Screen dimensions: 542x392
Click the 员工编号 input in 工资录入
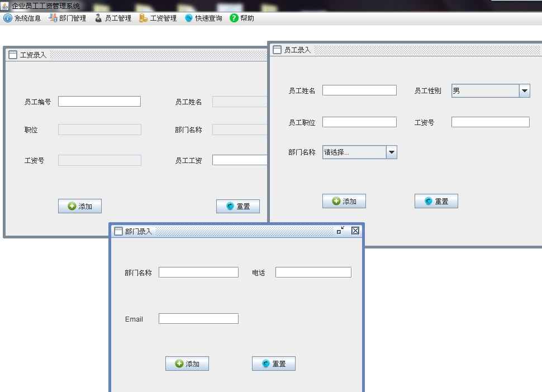click(99, 102)
